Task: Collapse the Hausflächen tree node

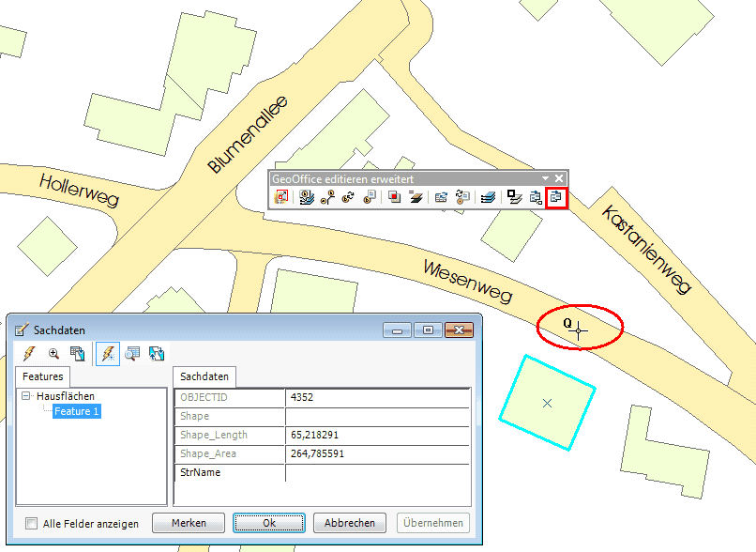Action: click(x=26, y=397)
